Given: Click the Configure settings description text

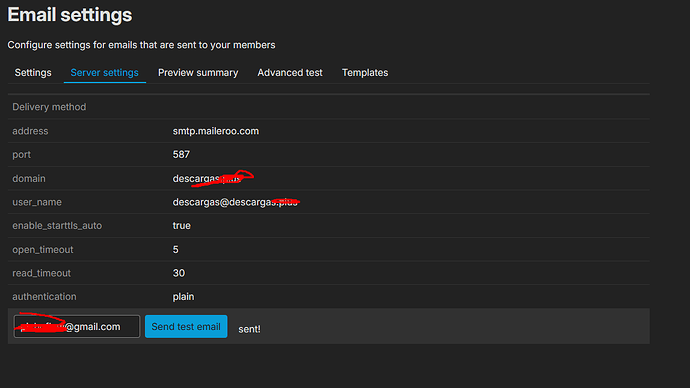Looking at the screenshot, I should pyautogui.click(x=141, y=45).
